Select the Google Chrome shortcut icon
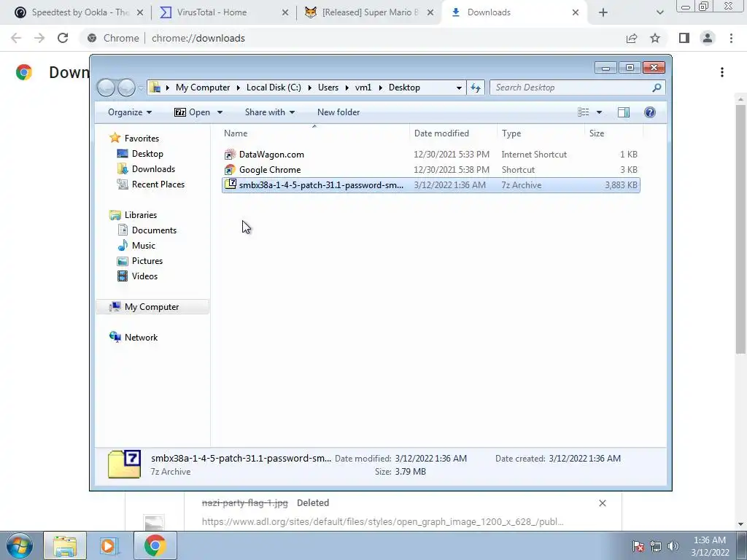The width and height of the screenshot is (747, 560). pyautogui.click(x=230, y=169)
